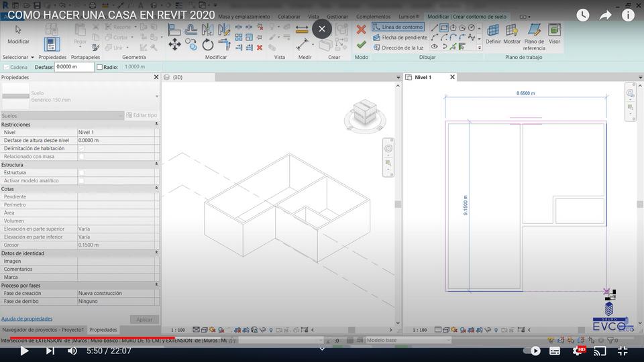Select Línea de contorno button
The width and height of the screenshot is (644, 362).
coord(398,27)
